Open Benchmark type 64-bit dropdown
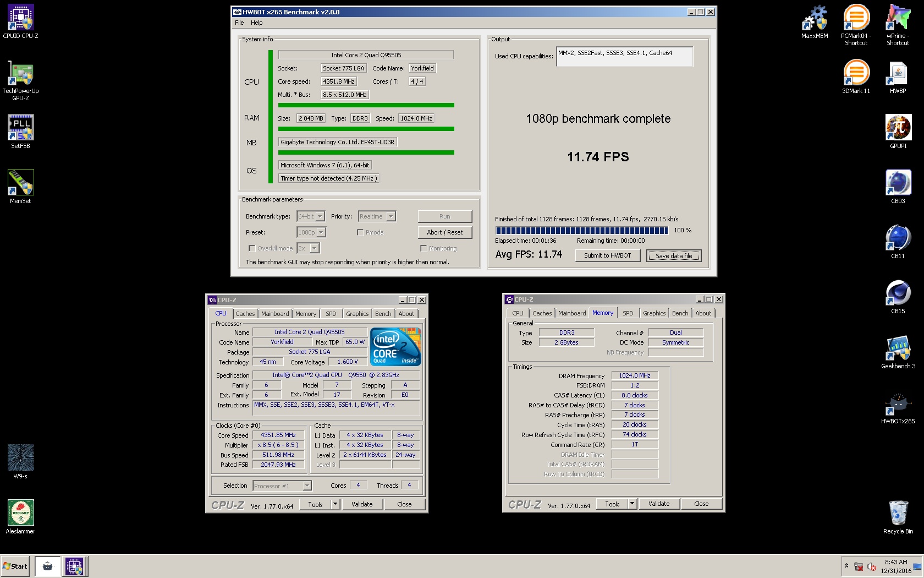 311,216
